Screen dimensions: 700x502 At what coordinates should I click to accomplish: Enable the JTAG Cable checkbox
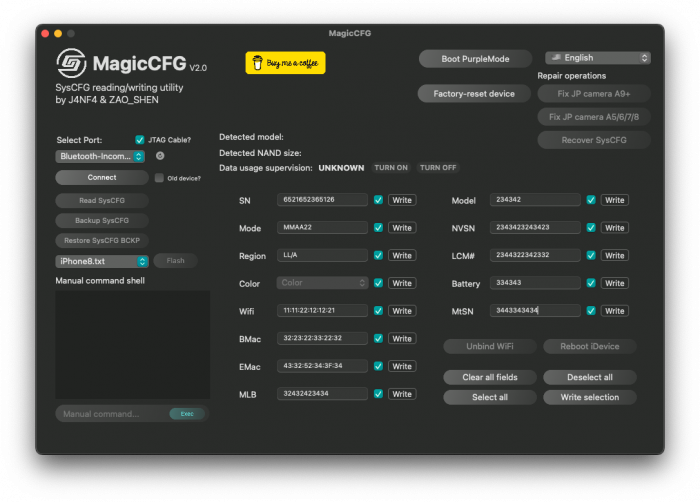click(x=140, y=140)
